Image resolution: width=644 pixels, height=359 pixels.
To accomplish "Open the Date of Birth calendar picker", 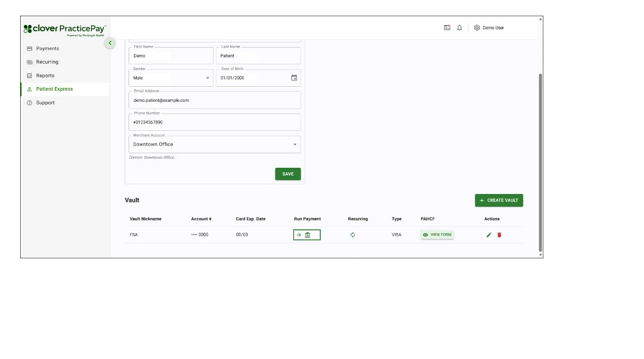I will pyautogui.click(x=295, y=77).
